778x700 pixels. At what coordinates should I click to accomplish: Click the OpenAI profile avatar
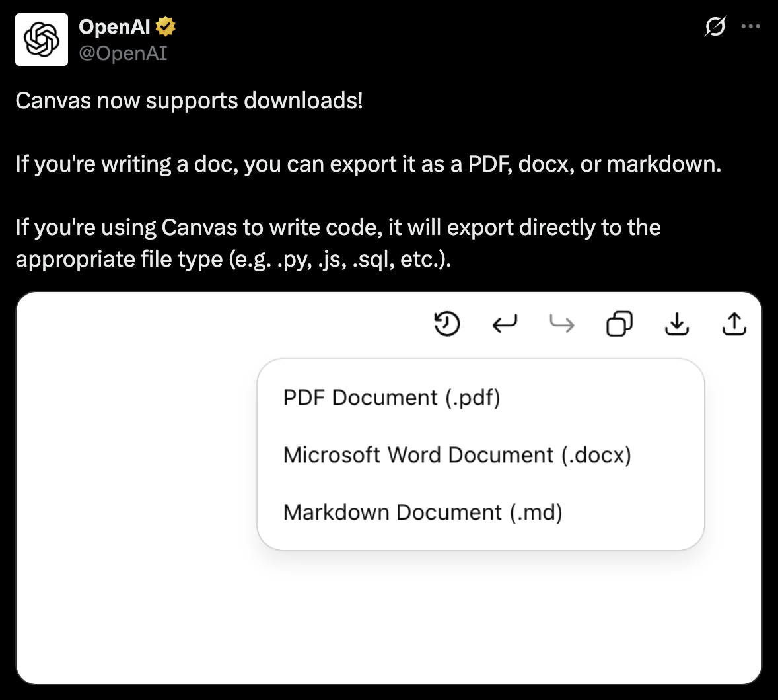(x=42, y=40)
